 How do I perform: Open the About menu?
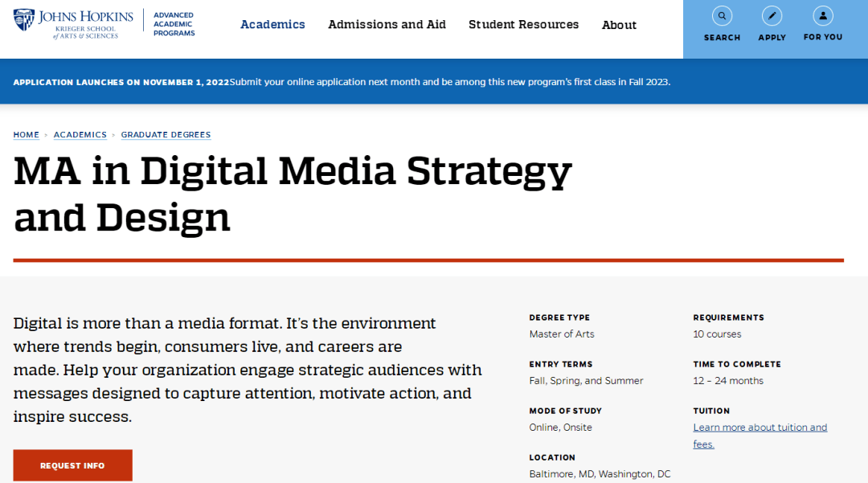click(x=619, y=25)
